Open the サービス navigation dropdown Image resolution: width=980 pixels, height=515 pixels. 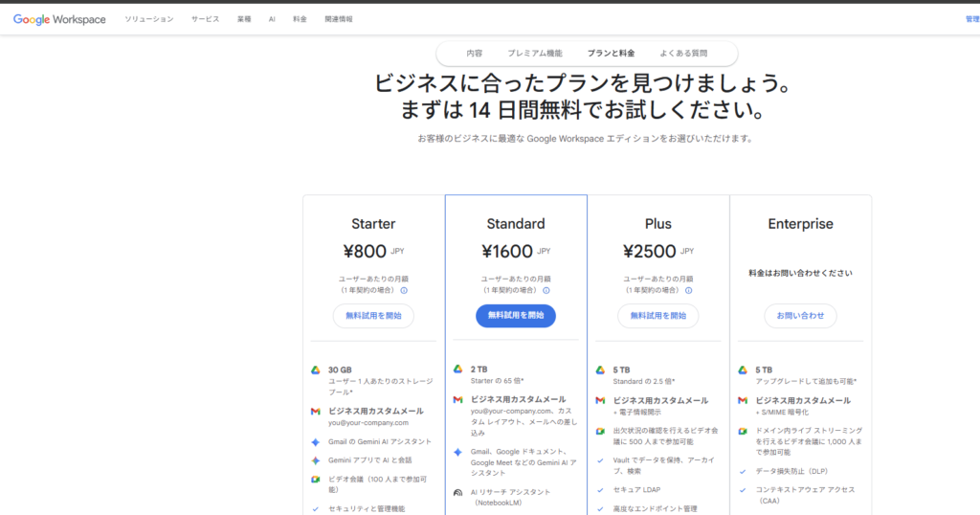(205, 19)
